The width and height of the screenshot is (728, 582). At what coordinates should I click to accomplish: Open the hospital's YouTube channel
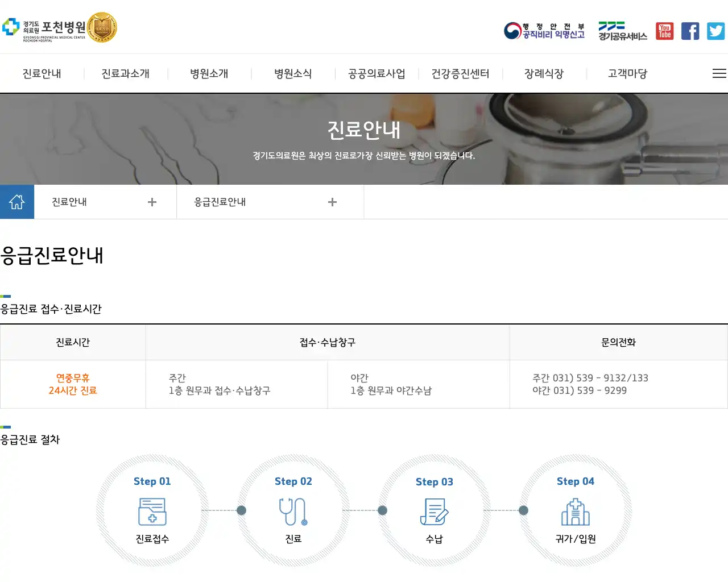(664, 31)
